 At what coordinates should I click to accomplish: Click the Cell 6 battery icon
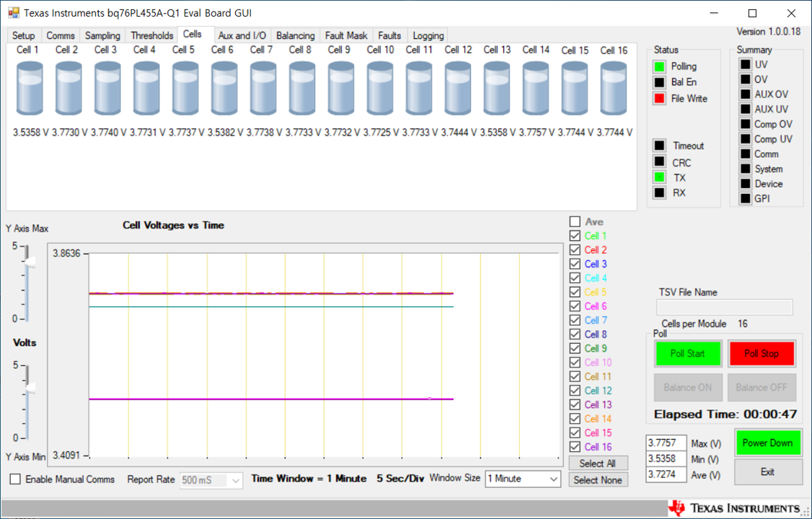(224, 89)
